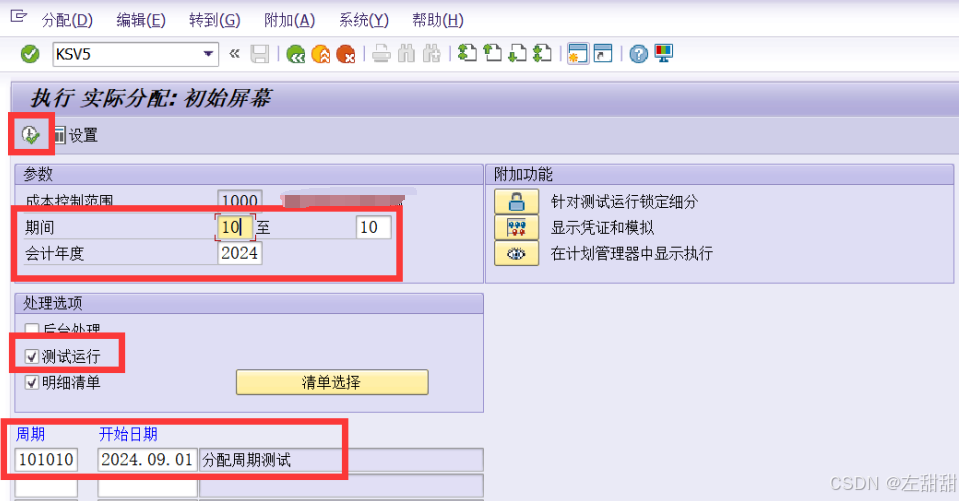The image size is (961, 501).
Task: Click the Save diskette icon
Action: 260,54
